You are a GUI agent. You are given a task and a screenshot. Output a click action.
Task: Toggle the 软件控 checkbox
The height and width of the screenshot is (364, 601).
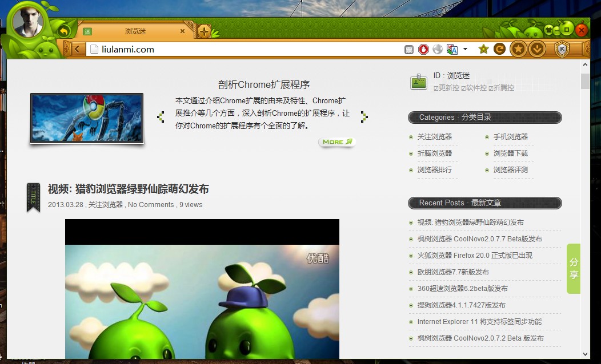[463, 88]
